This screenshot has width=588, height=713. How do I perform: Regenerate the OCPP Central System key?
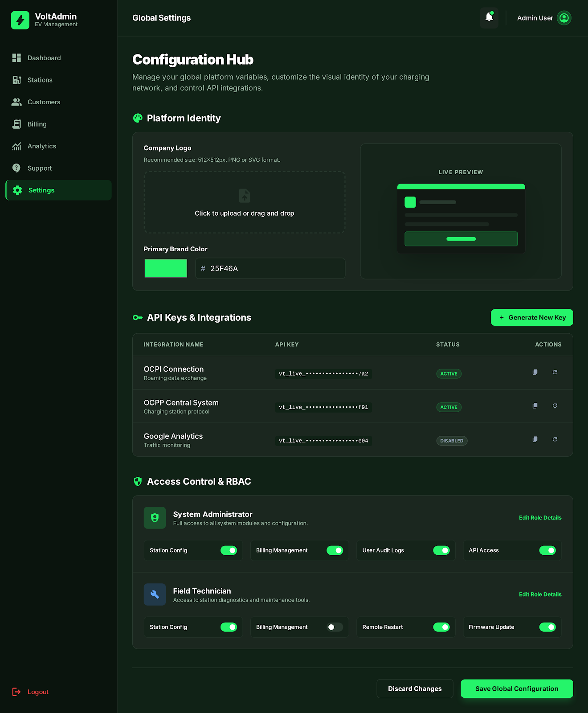pos(555,406)
